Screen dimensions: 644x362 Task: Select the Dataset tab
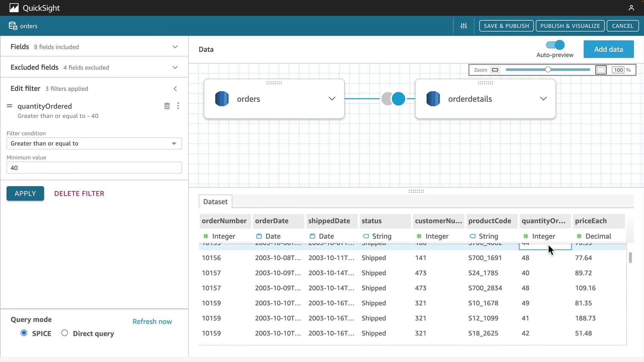(x=215, y=201)
